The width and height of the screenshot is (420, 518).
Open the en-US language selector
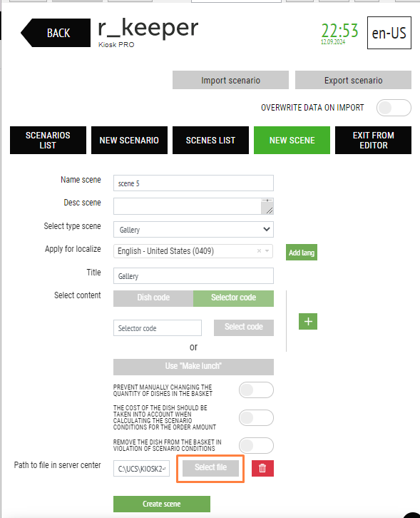[x=389, y=33]
